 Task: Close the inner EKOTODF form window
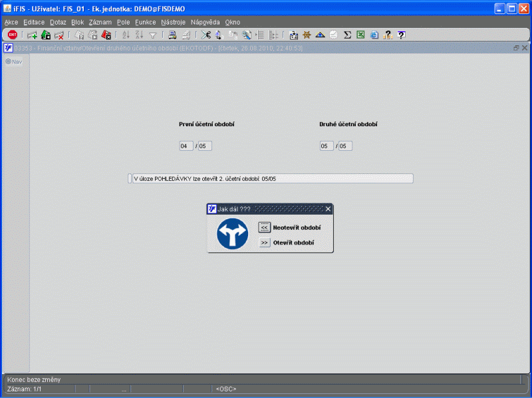point(525,48)
